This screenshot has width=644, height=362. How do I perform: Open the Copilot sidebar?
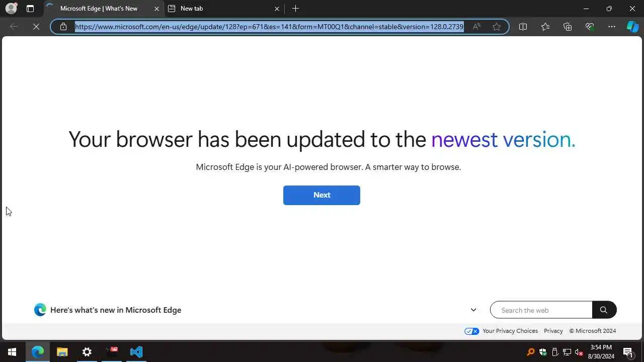coord(632,27)
